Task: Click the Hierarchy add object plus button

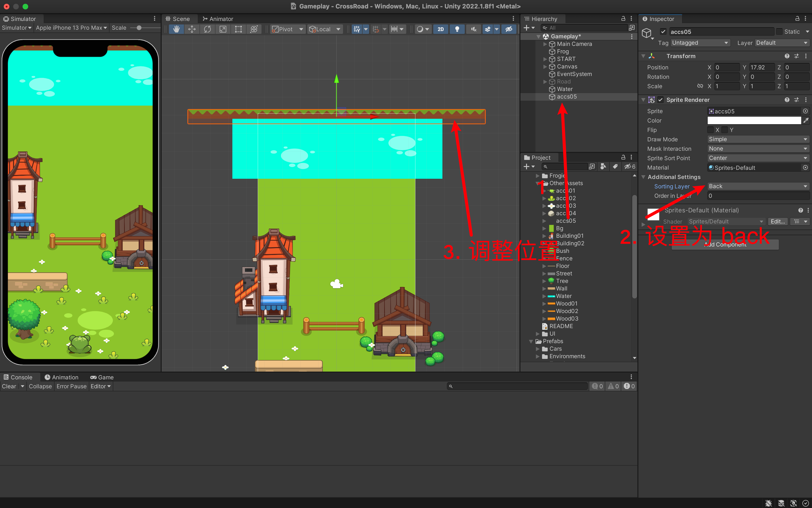Action: tap(529, 28)
